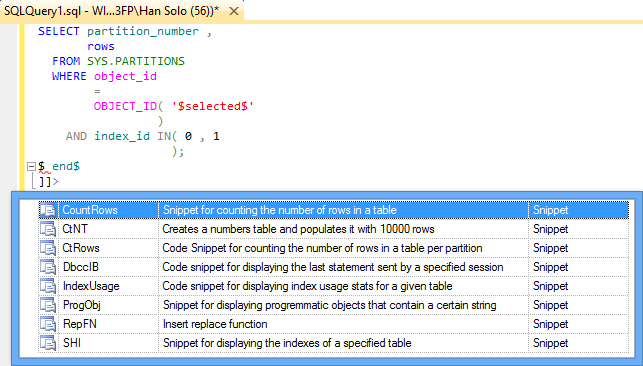This screenshot has height=366, width=643.
Task: Click the '$selected$' string literal
Action: pyautogui.click(x=212, y=106)
